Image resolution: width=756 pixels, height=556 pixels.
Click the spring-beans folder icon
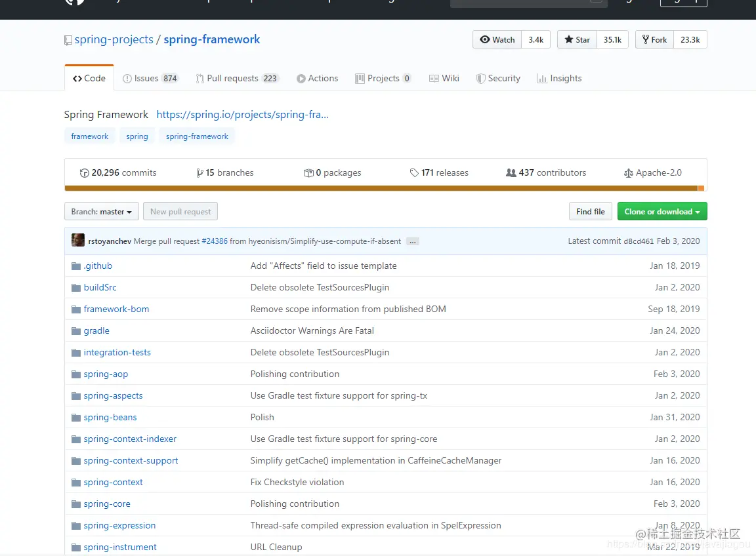tap(76, 418)
